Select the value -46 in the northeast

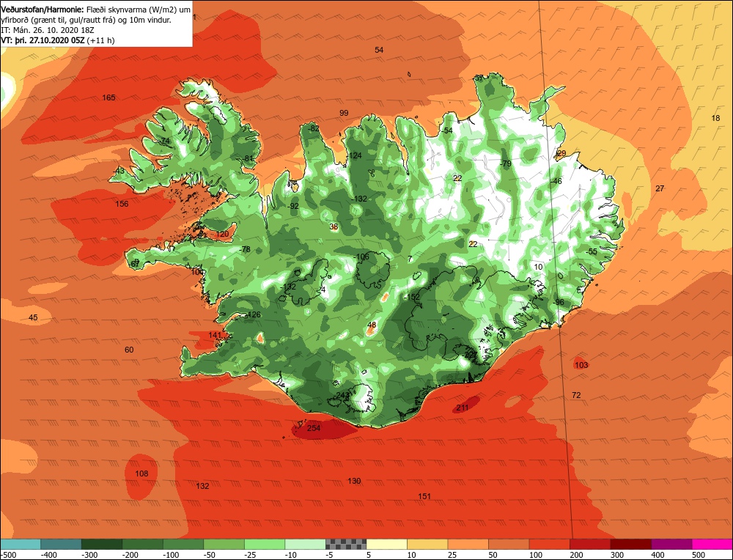tap(556, 181)
